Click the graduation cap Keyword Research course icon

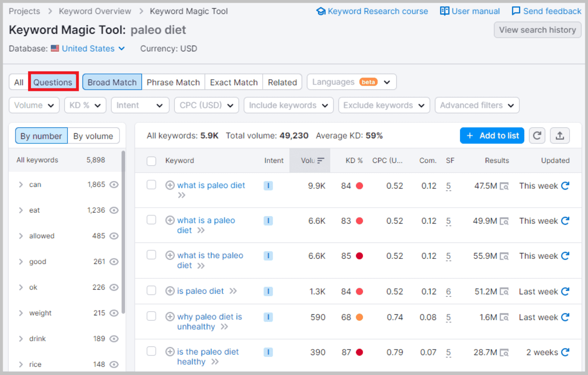pos(320,11)
